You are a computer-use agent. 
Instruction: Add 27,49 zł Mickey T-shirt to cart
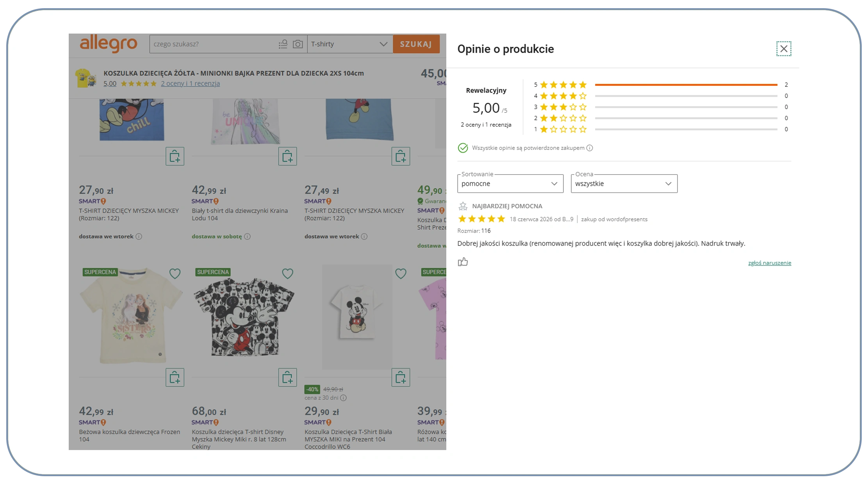point(401,156)
